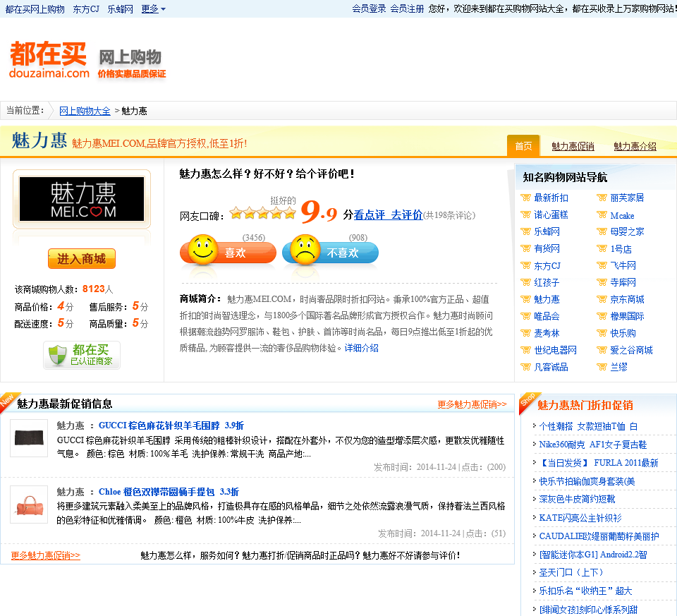Click cart icon beside 橡果国际
677x616 pixels.
click(602, 316)
